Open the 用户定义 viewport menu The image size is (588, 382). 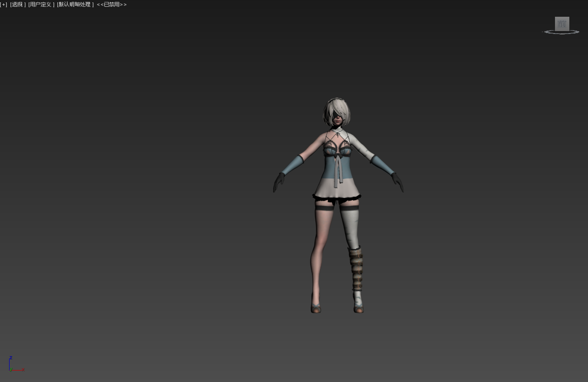[x=41, y=4]
